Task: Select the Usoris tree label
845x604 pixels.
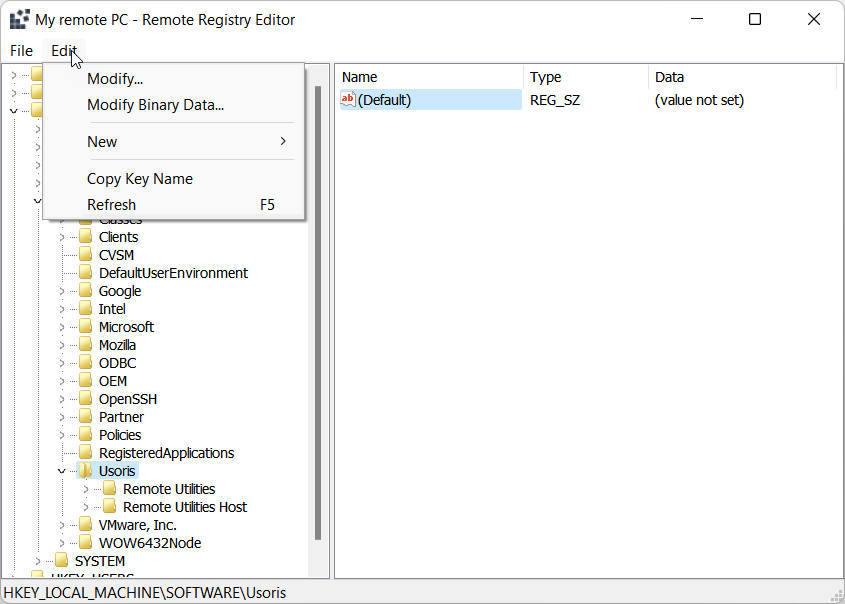Action: point(117,471)
